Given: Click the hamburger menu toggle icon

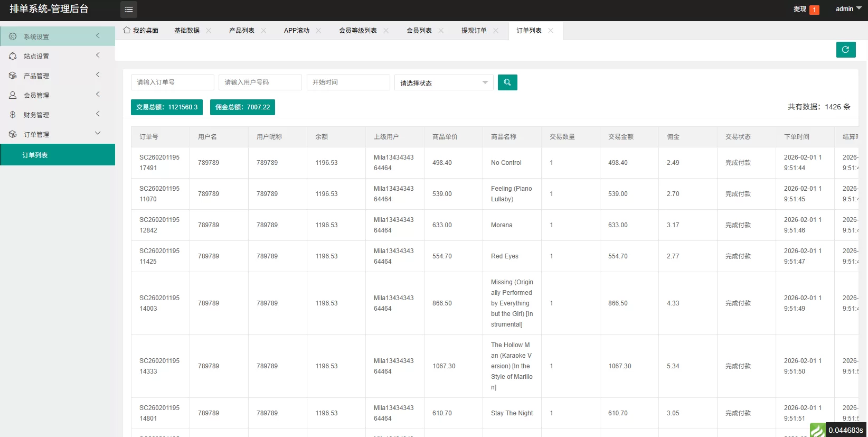Looking at the screenshot, I should click(x=129, y=9).
